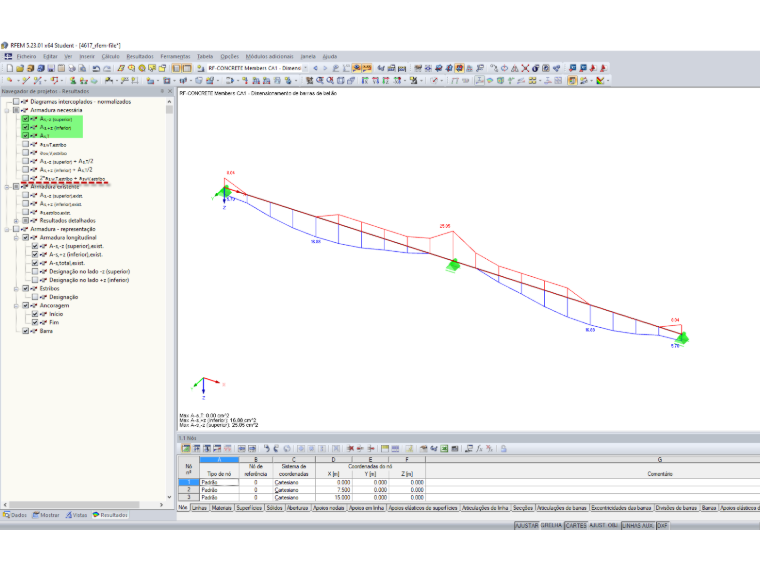Uncheck As,+z (inferior) required reinforcement

[25, 127]
